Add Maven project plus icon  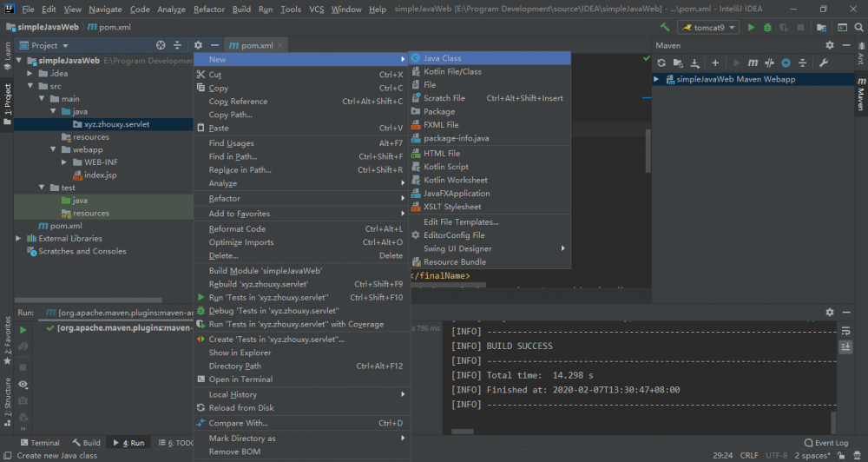[x=715, y=63]
